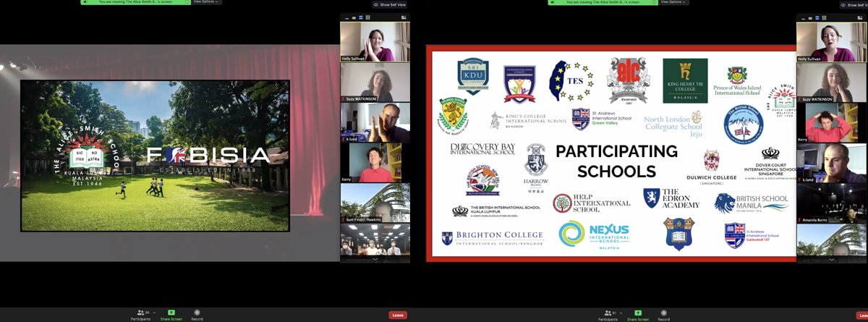Expand Participants caret in left Zoom window

coord(156,313)
